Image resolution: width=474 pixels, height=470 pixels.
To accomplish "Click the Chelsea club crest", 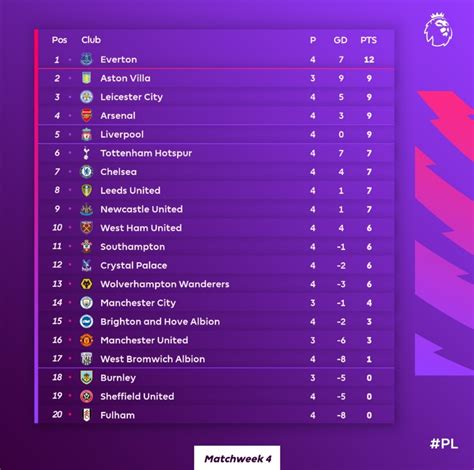I will click(x=87, y=172).
